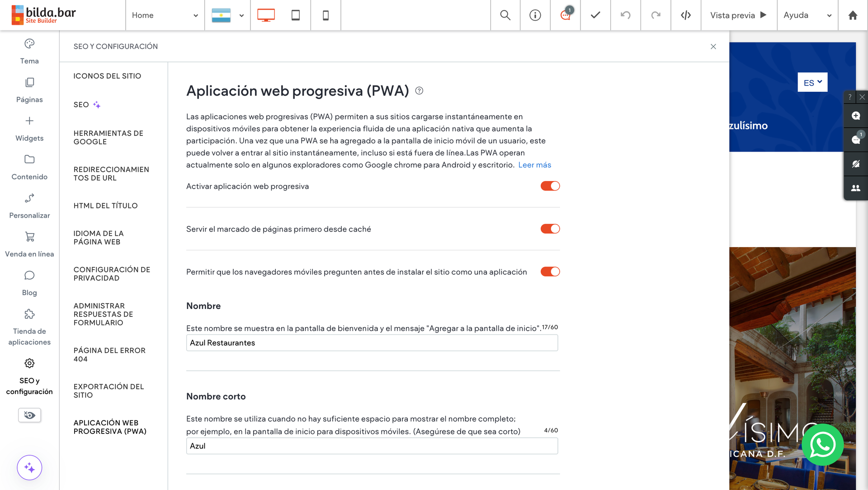
Task: Select Iconos del sitio
Action: 107,76
